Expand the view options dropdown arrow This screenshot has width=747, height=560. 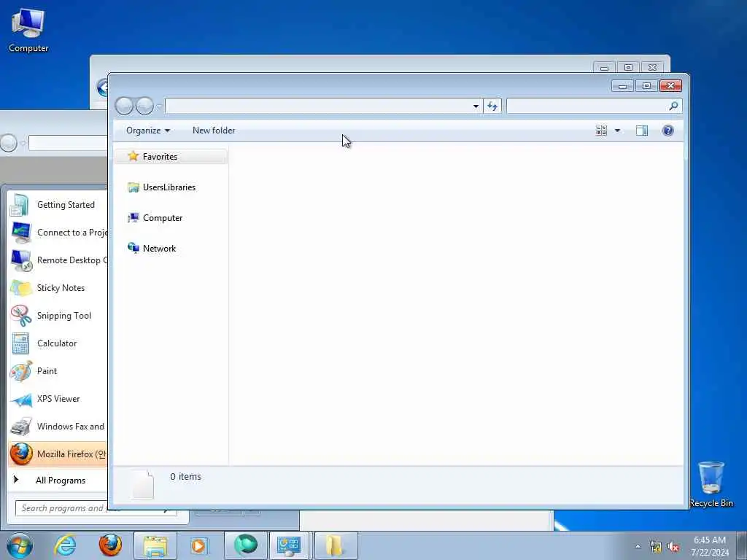pos(617,131)
